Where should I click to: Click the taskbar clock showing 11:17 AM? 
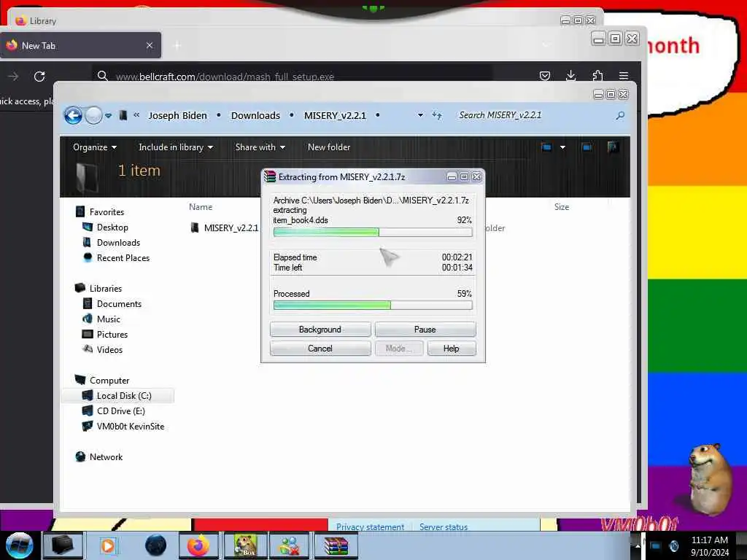[709, 545]
